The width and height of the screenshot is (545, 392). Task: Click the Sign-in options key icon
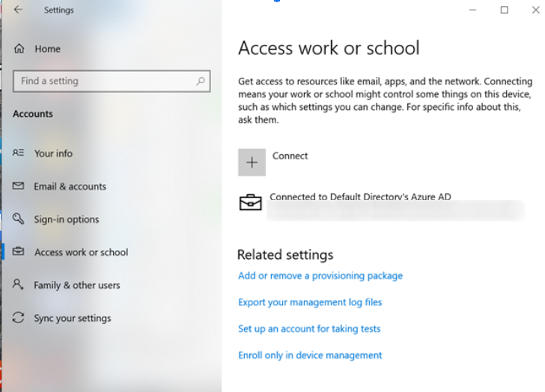pos(19,219)
